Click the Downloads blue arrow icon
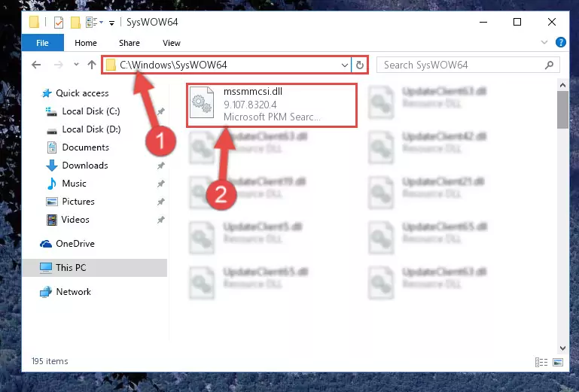 [x=52, y=166]
